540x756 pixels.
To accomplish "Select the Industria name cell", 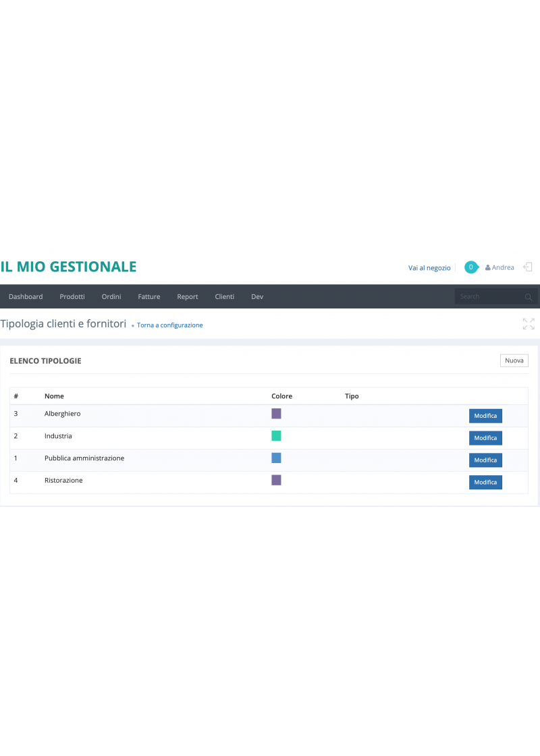I will click(x=58, y=436).
